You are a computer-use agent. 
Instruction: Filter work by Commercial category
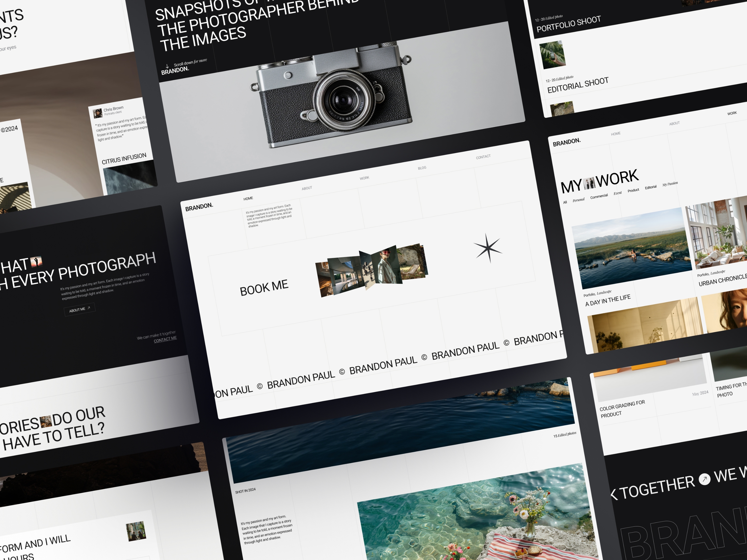pyautogui.click(x=599, y=197)
